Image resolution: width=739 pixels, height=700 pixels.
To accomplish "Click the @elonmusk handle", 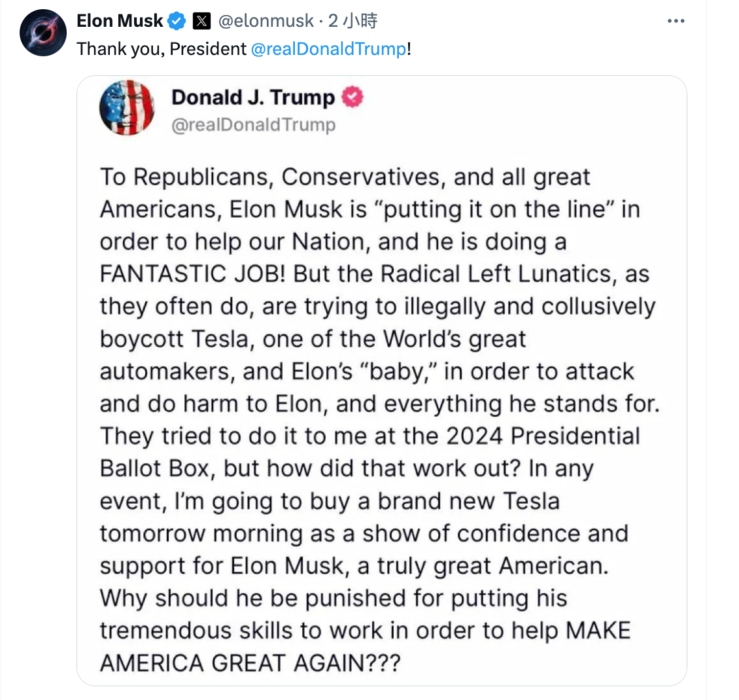I will click(266, 21).
